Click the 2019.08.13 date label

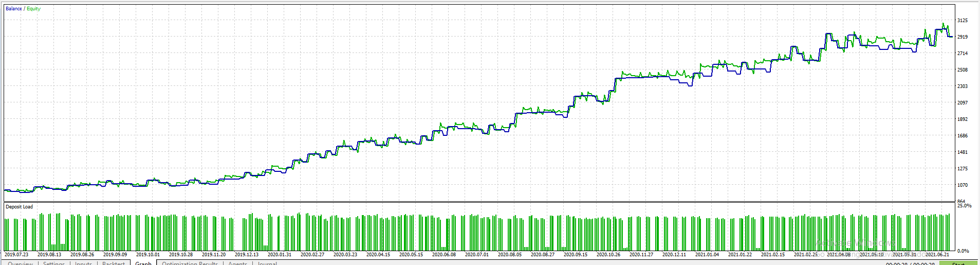(x=49, y=255)
